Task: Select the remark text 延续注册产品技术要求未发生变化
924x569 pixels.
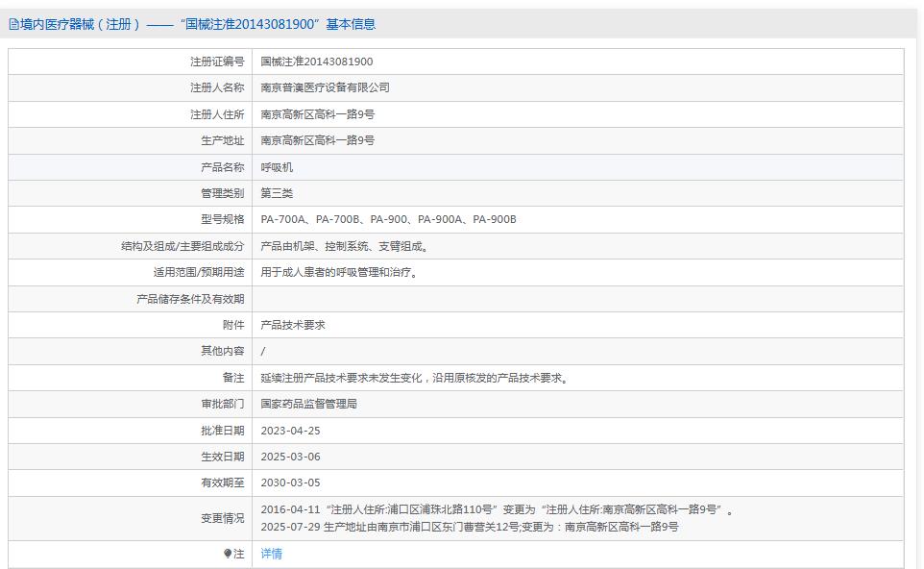Action: click(341, 378)
